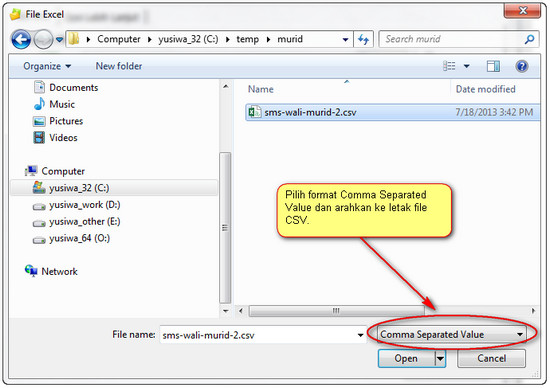550x388 pixels.
Task: Select yusiwa_32 (C:) in the breadcrumb
Action: (x=188, y=39)
